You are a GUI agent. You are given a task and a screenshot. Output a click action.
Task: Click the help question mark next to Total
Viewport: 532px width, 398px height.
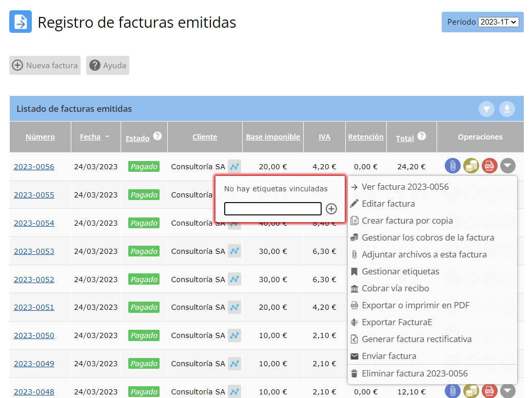point(422,136)
